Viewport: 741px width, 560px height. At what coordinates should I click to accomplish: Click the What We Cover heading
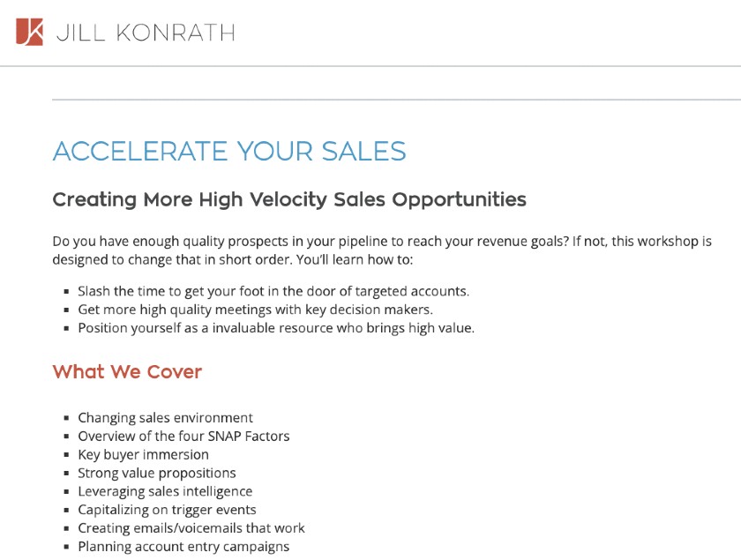click(127, 372)
